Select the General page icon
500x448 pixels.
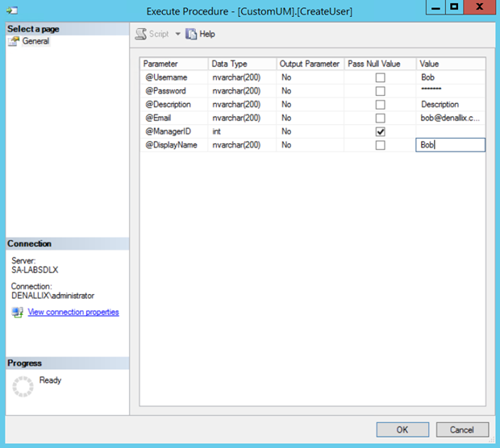(14, 41)
